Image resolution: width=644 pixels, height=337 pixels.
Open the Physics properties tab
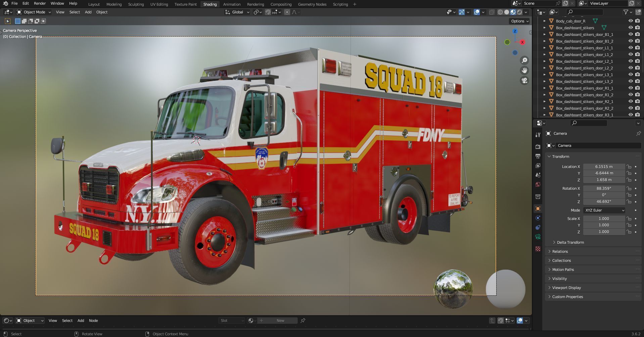pyautogui.click(x=538, y=218)
